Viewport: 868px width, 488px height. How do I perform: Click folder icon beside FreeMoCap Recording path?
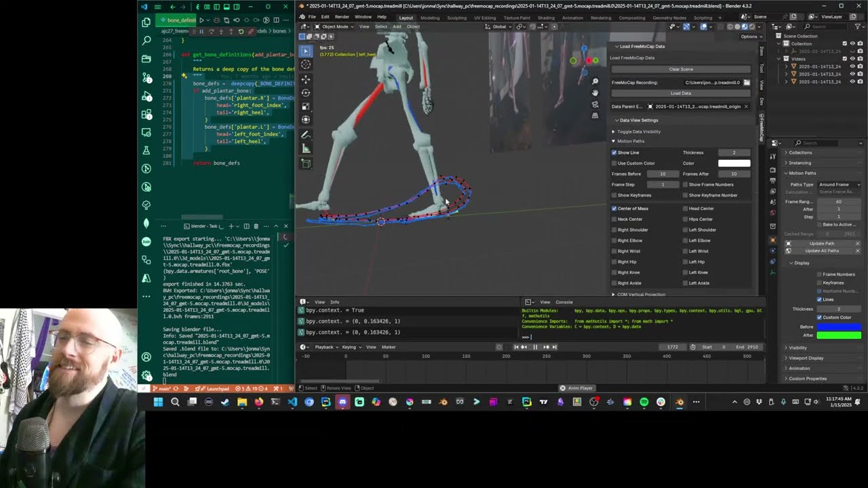[747, 83]
